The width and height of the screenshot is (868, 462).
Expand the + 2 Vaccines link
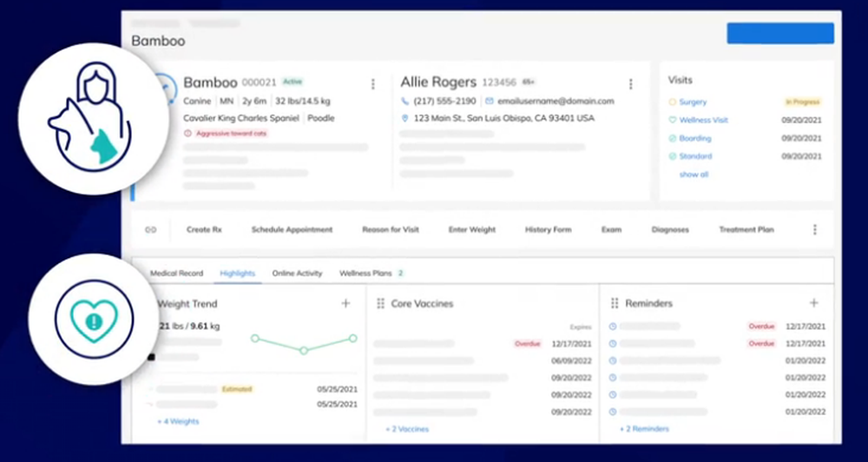(407, 429)
